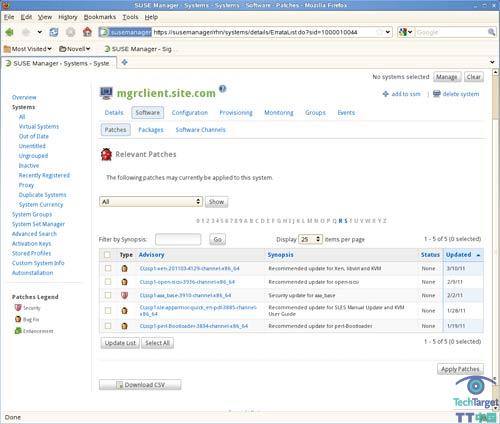Click the add to ssm icon

pyautogui.click(x=386, y=94)
